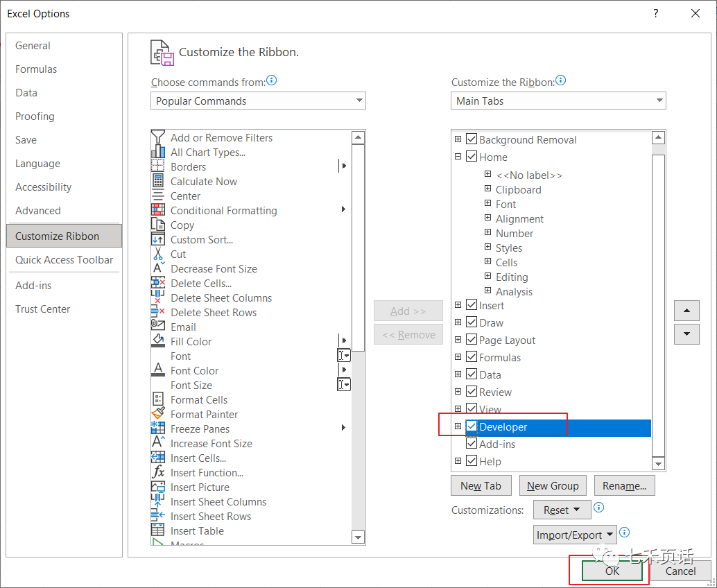Toggle the Formulas tab checkbox

click(472, 357)
